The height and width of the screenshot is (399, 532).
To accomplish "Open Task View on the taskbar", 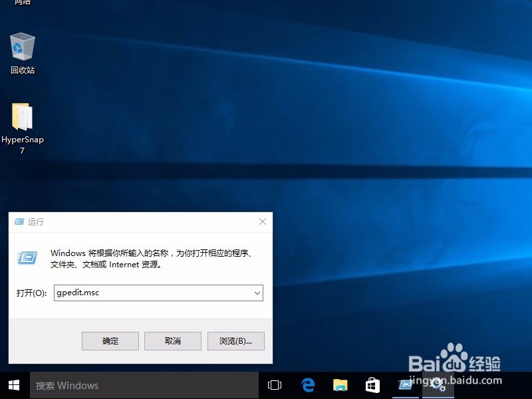I will (x=275, y=386).
